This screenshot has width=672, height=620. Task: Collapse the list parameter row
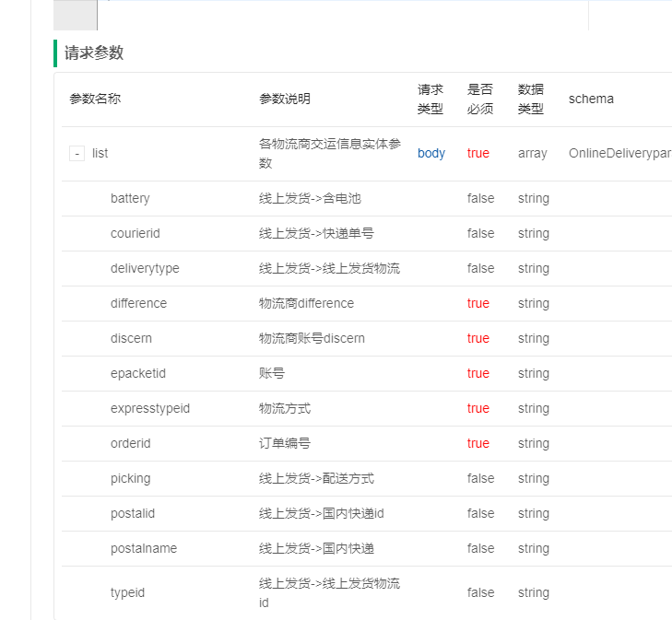[77, 154]
